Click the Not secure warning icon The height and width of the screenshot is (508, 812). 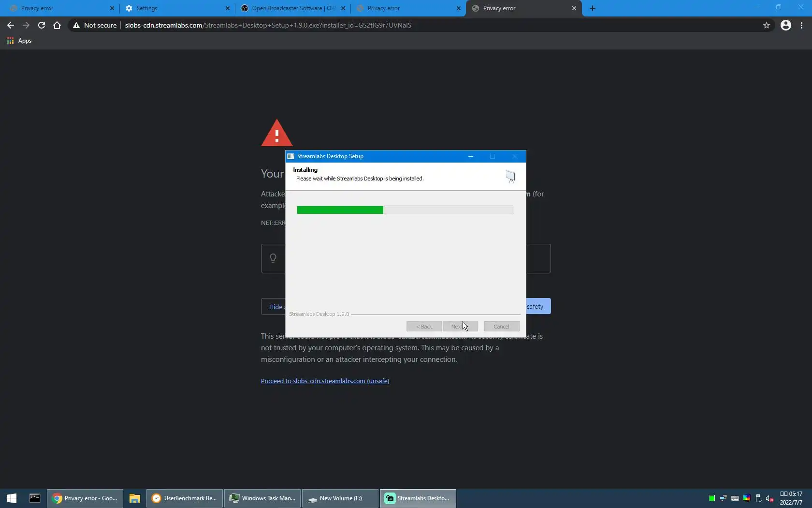tap(76, 25)
